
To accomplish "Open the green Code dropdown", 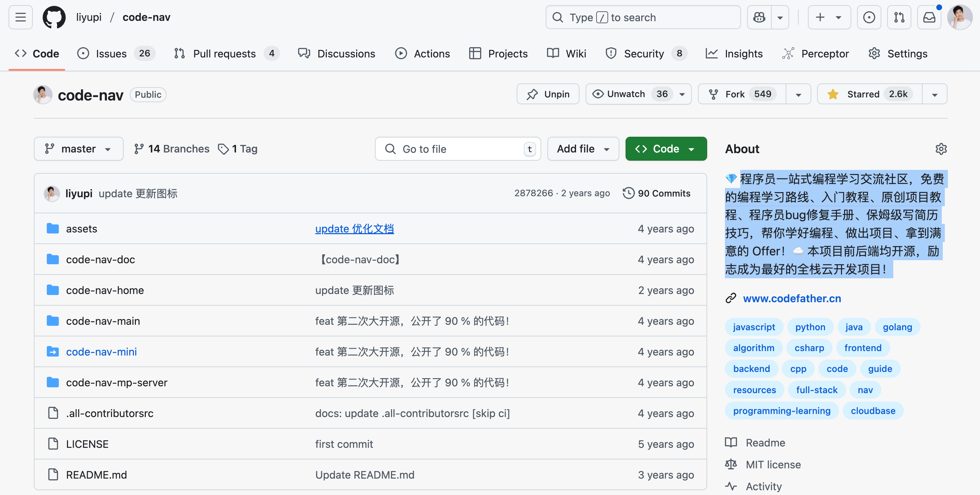I will [x=666, y=149].
